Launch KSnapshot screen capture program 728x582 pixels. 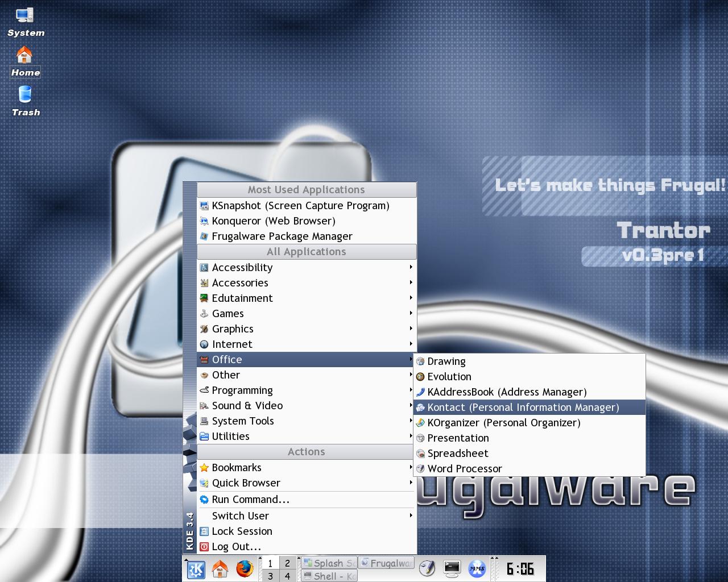click(307, 206)
